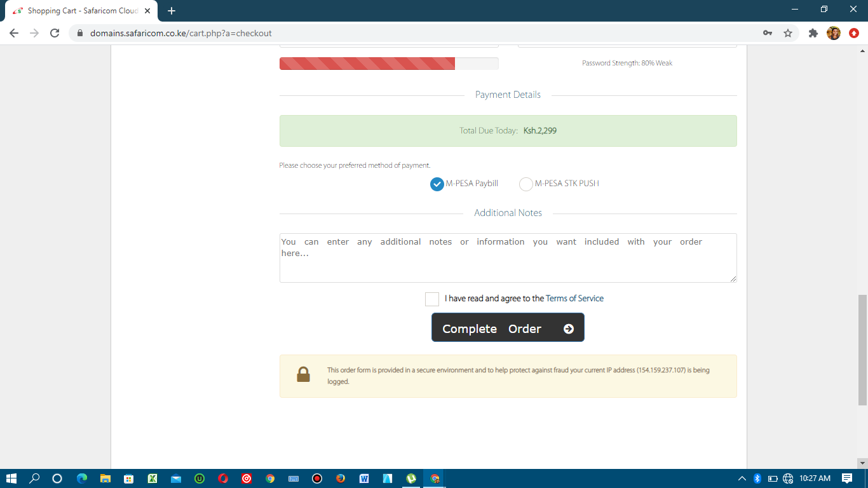Click the 'Additional Notes' heading
This screenshot has width=868, height=488.
pos(508,213)
